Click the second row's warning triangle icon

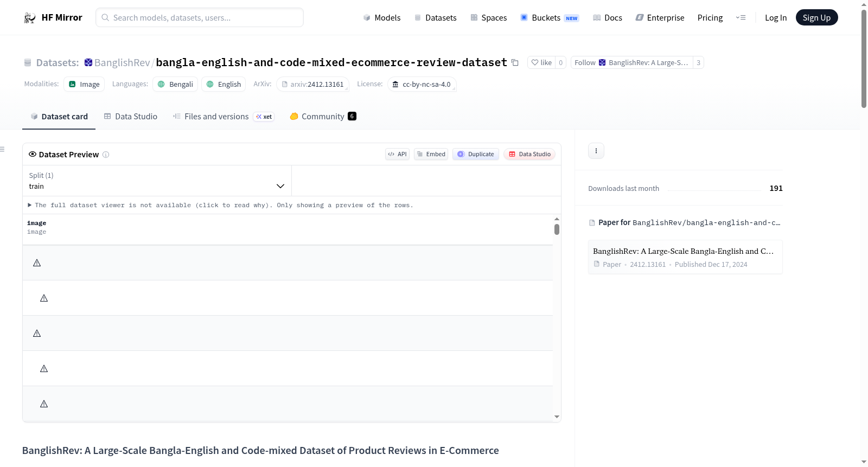44,298
